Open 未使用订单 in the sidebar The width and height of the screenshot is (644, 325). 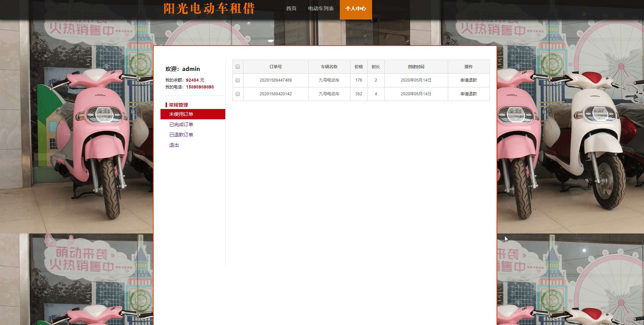tap(181, 114)
